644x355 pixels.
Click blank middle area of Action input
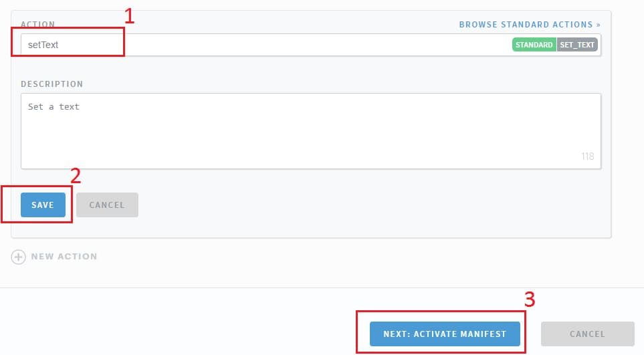pos(301,45)
